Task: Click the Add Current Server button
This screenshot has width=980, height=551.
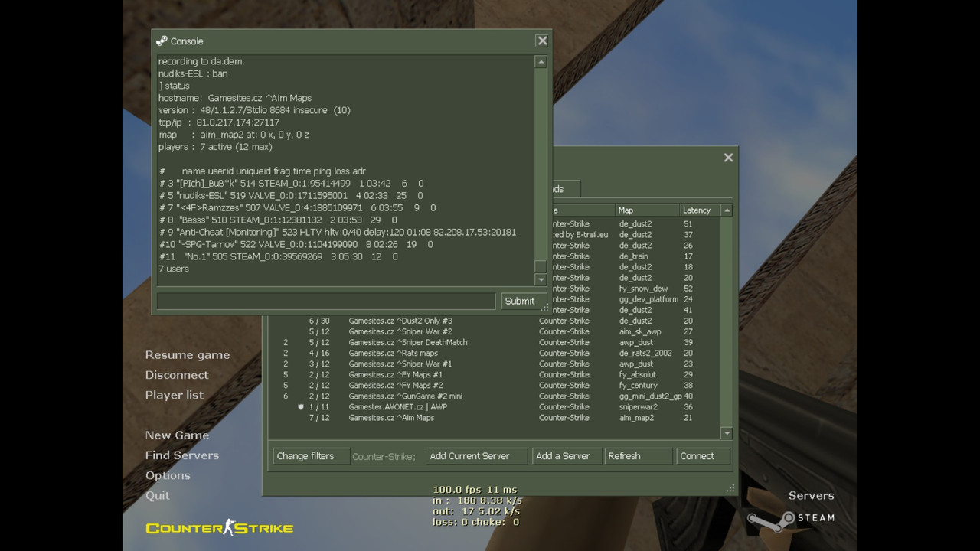Action: 475,456
